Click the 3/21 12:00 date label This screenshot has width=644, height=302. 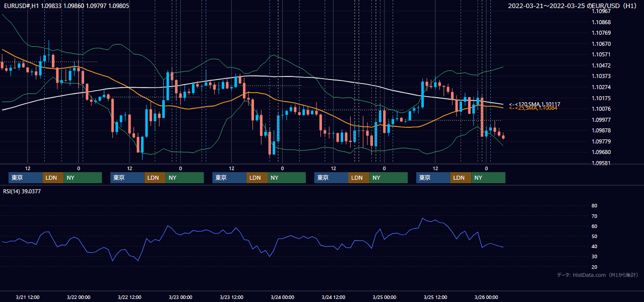(x=28, y=297)
